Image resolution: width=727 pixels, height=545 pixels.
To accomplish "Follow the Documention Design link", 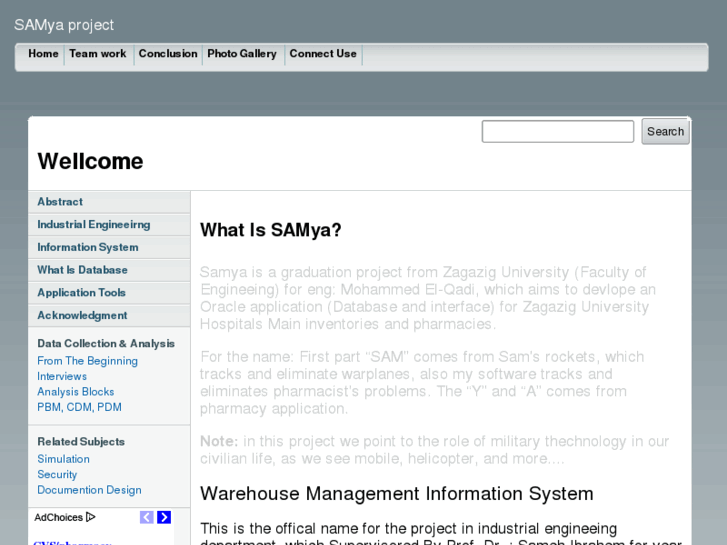I will [x=89, y=490].
